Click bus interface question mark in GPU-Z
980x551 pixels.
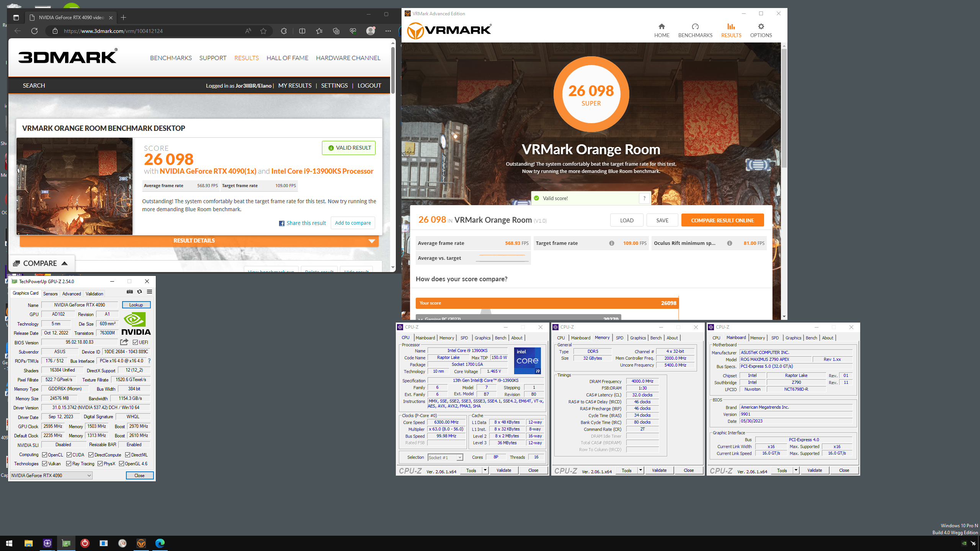(149, 361)
